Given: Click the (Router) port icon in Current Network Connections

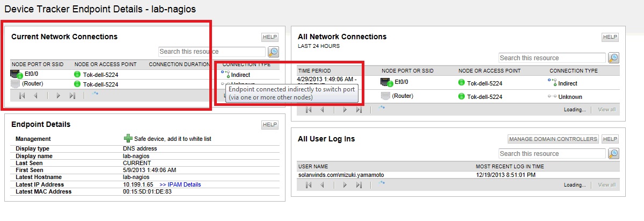Looking at the screenshot, I should 16,84.
